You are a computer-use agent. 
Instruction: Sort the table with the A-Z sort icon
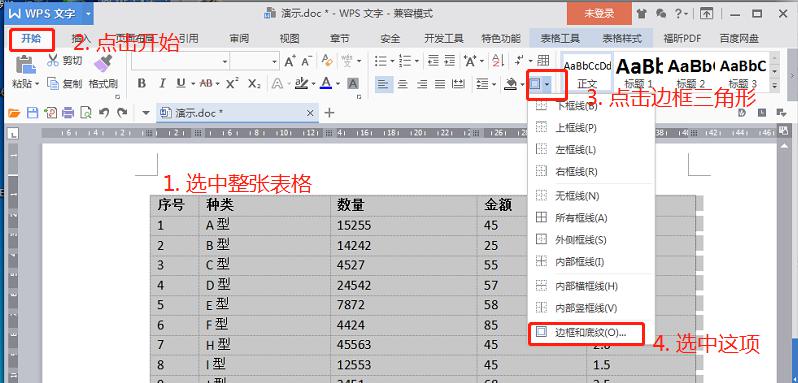(497, 61)
